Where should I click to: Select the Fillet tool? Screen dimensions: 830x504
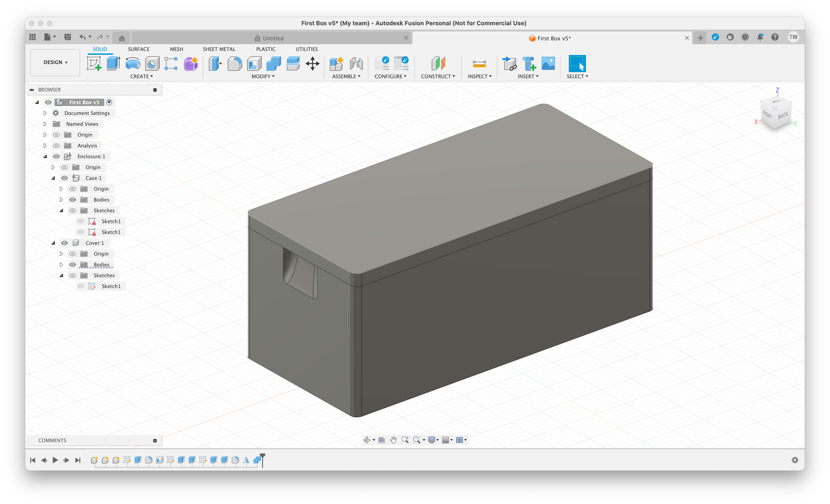pyautogui.click(x=235, y=63)
